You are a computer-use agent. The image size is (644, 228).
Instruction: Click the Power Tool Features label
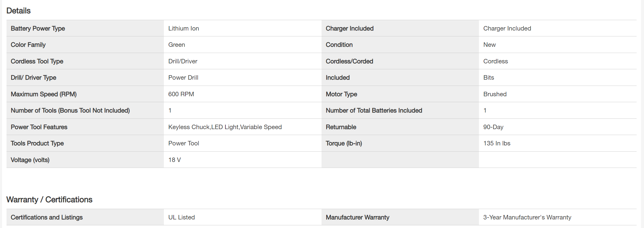coord(39,127)
